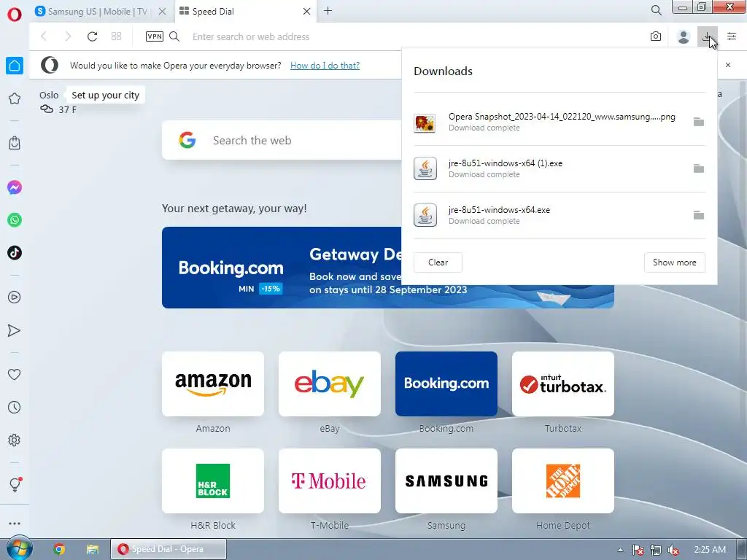Open the profile account icon
Viewport: 747px width, 560px height.
click(684, 36)
